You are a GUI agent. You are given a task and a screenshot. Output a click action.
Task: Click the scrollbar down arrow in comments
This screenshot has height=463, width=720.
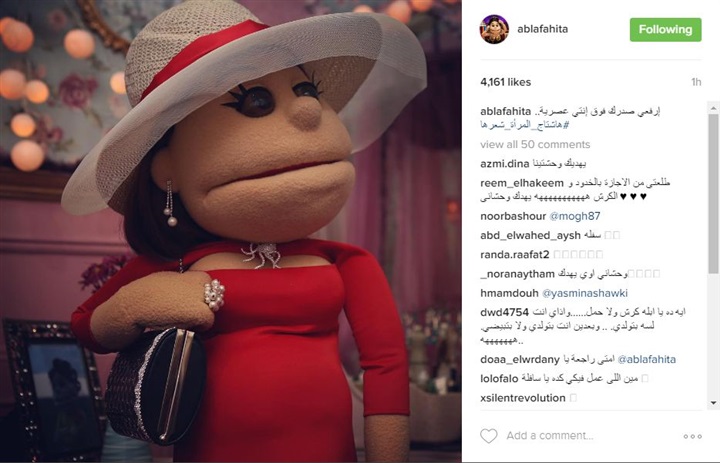[713, 403]
